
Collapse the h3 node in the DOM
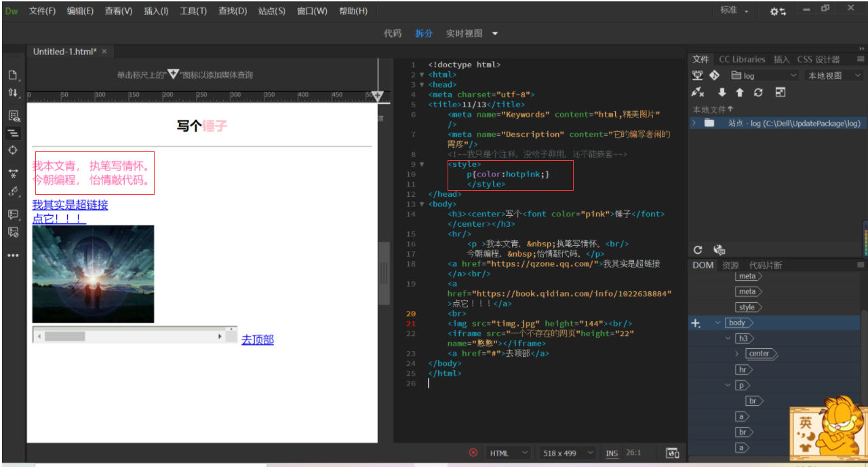click(x=728, y=338)
